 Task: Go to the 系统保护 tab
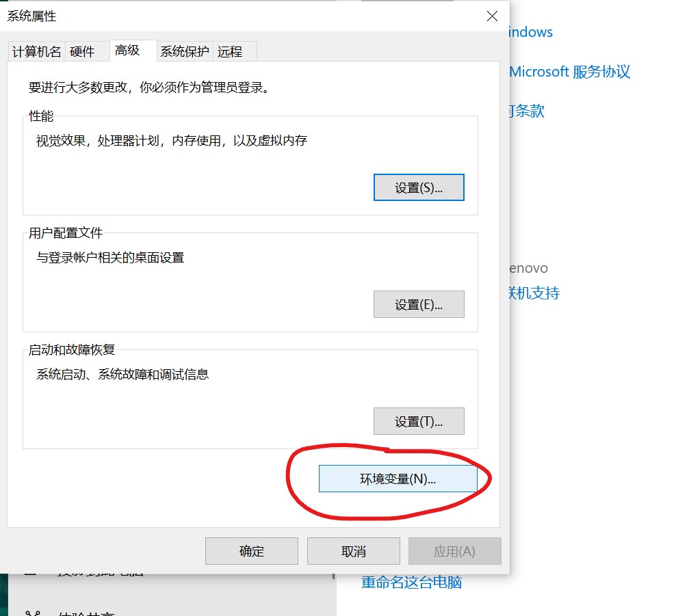point(185,52)
